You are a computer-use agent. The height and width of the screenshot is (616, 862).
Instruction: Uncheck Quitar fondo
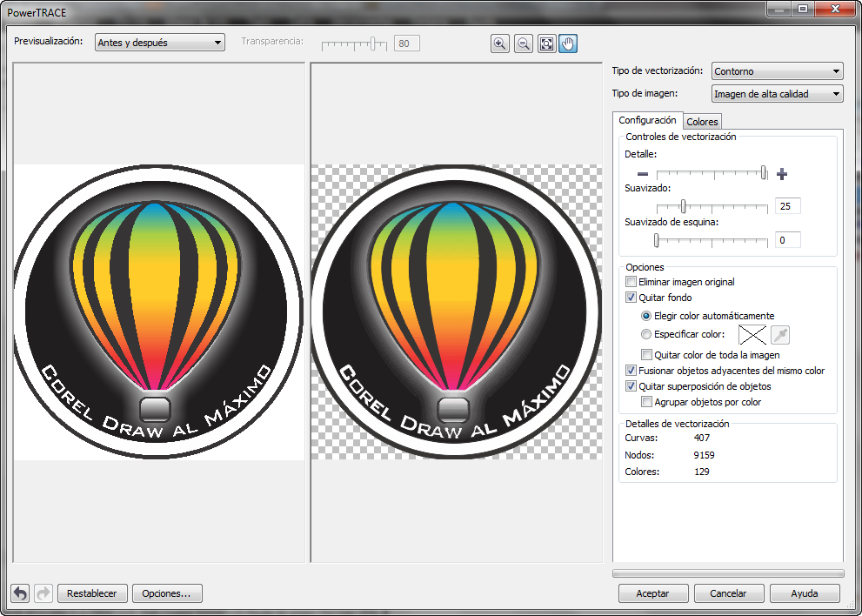pos(631,297)
